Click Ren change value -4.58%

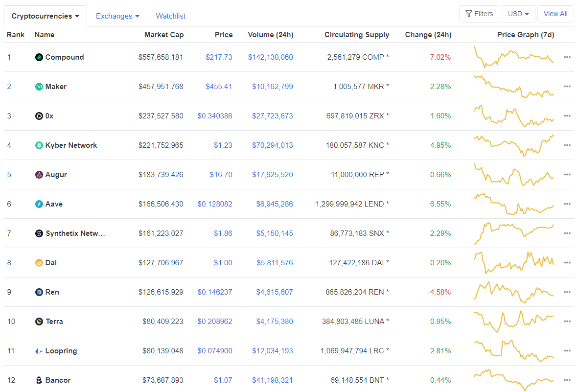pos(439,292)
